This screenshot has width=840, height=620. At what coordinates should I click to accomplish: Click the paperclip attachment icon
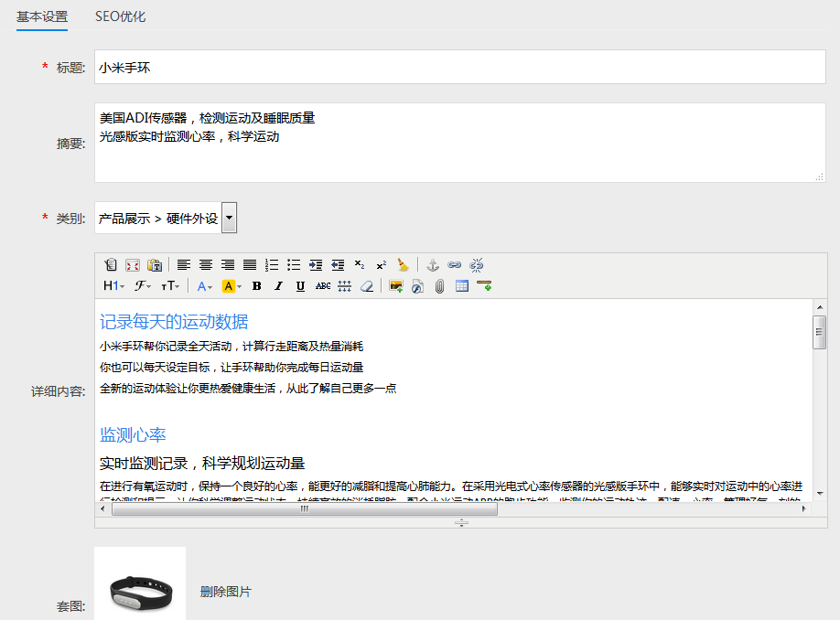(x=440, y=286)
